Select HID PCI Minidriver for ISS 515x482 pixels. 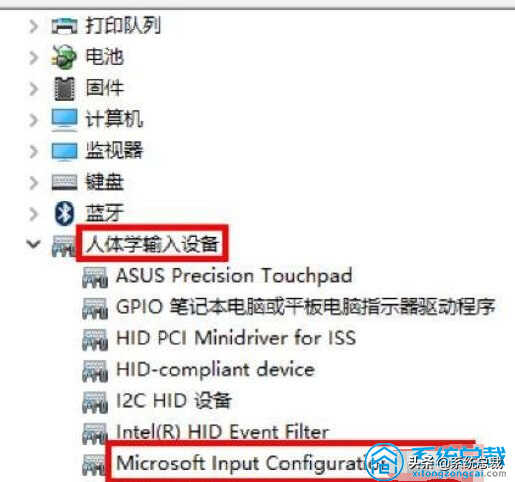tap(236, 338)
